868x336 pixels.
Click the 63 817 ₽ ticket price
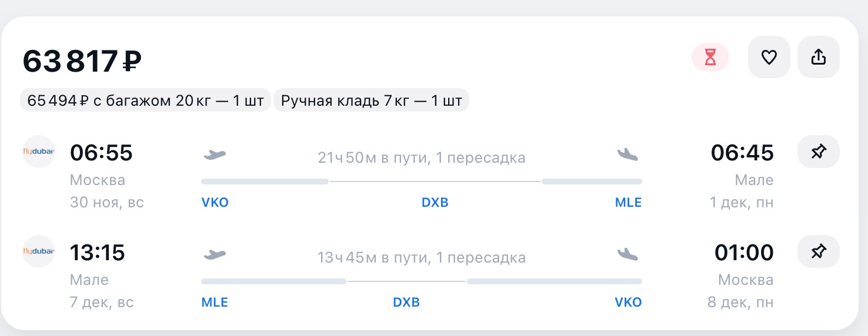coord(82,61)
